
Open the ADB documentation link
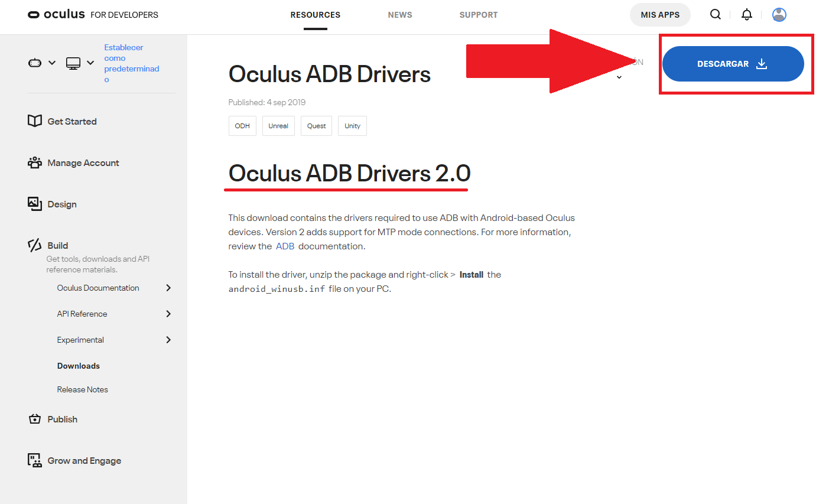tap(285, 246)
